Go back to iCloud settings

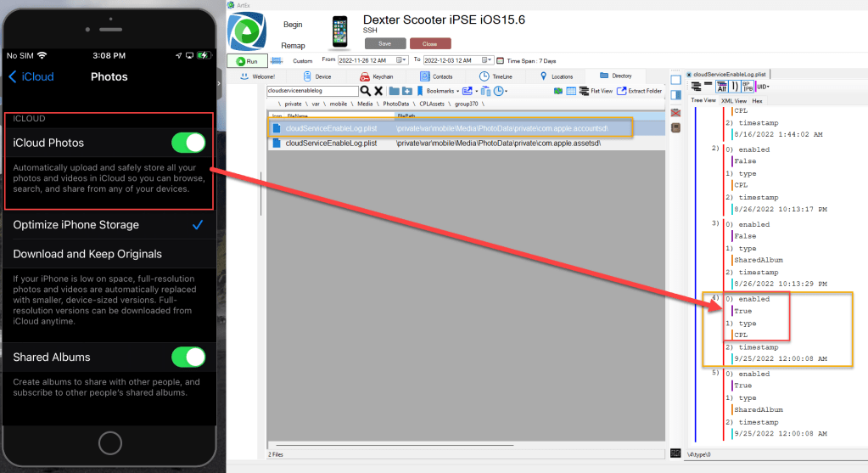[31, 76]
